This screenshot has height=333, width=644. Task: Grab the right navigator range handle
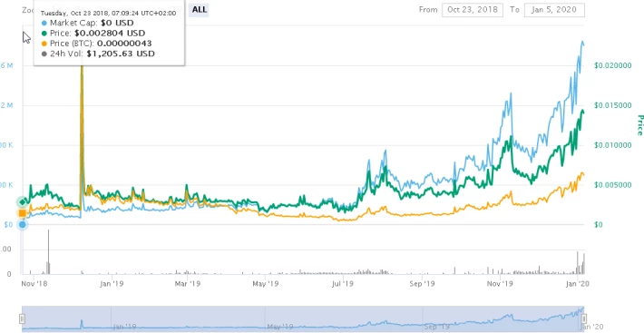(x=583, y=318)
